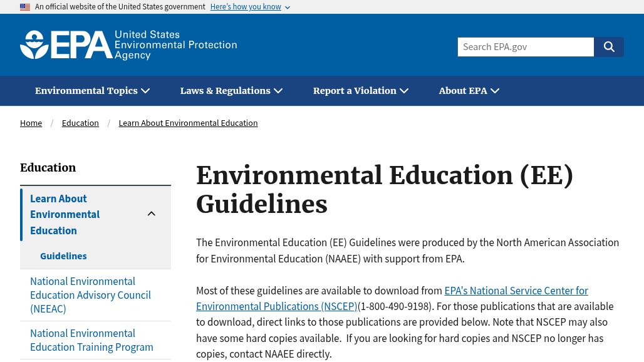
Task: Collapse the Learn About Environmental Education section
Action: (x=152, y=214)
